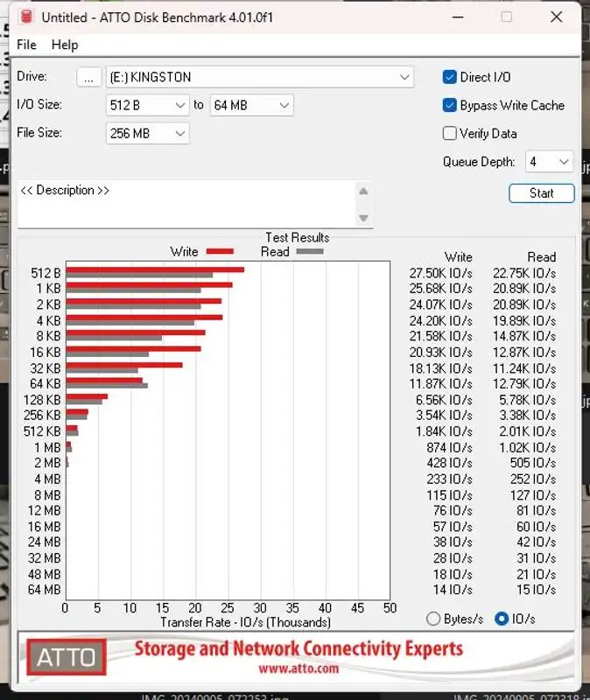Screen dimensions: 590x700
Task: Disable the Direct I/O checkbox
Action: [x=450, y=77]
